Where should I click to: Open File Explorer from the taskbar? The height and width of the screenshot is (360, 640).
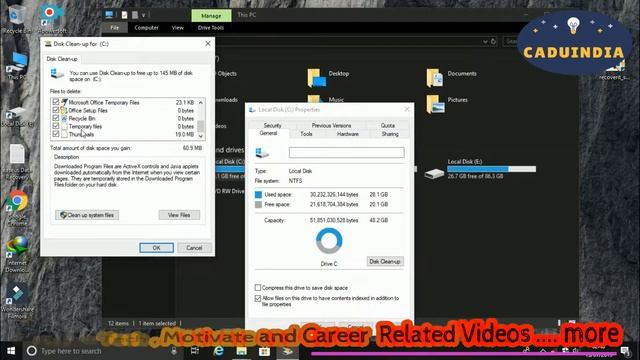[242, 351]
